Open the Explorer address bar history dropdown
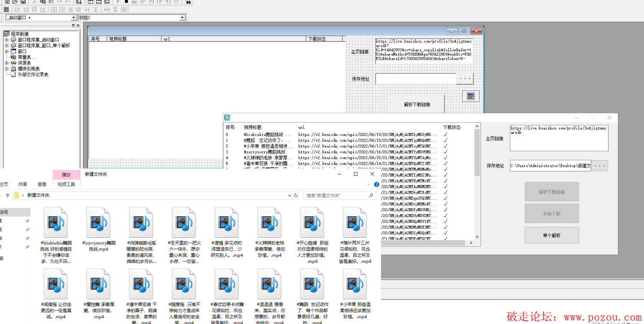The image size is (644, 324). (290, 195)
